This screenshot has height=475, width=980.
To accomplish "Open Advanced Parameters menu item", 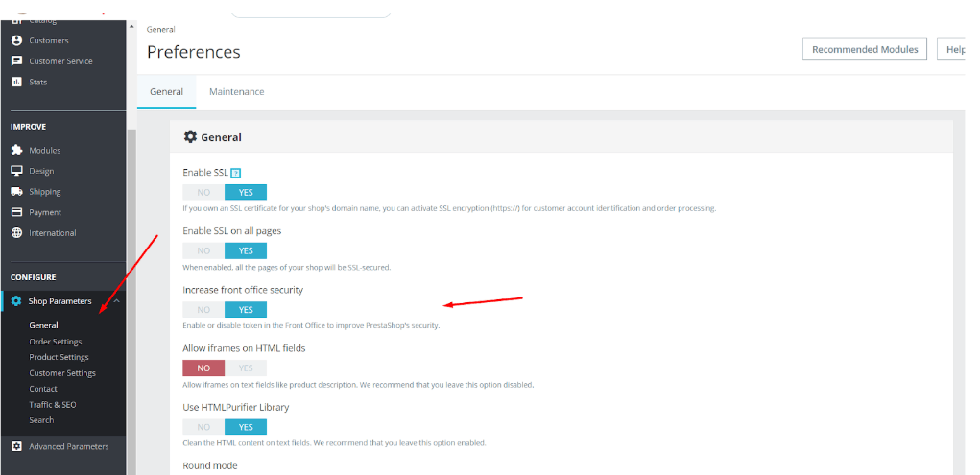I will pos(69,446).
